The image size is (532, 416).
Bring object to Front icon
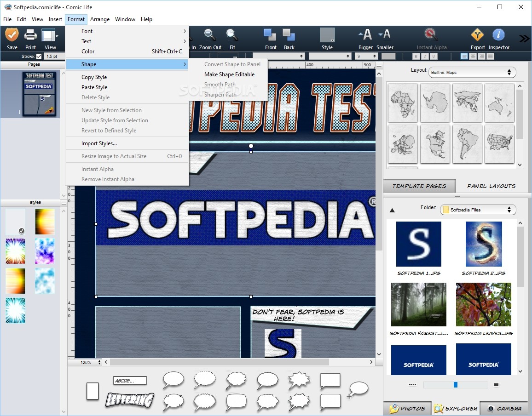[270, 35]
